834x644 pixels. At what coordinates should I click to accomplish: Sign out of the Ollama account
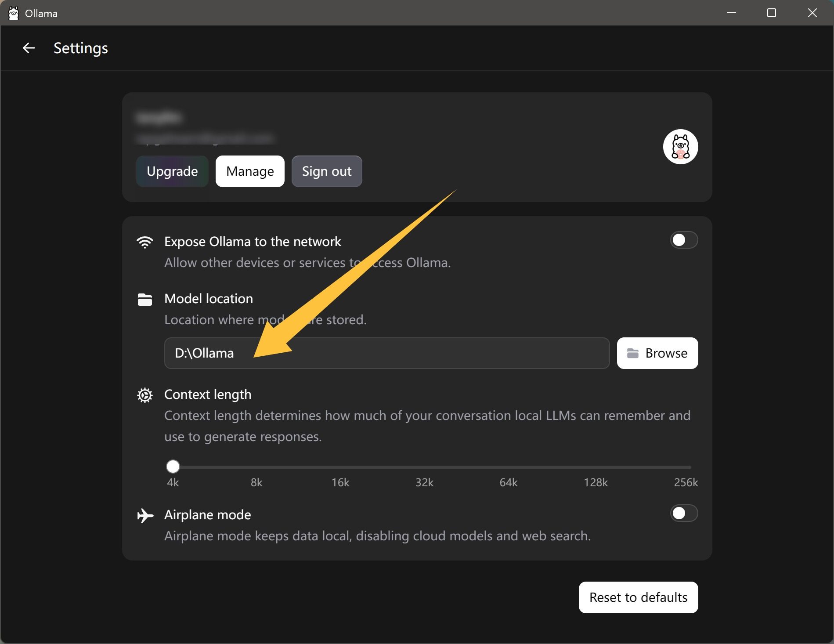point(326,171)
